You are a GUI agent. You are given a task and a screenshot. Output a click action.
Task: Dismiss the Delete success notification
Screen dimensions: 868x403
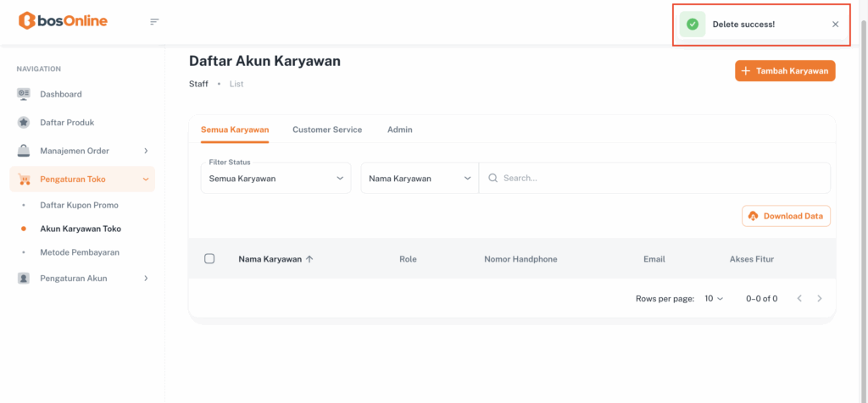coord(835,25)
